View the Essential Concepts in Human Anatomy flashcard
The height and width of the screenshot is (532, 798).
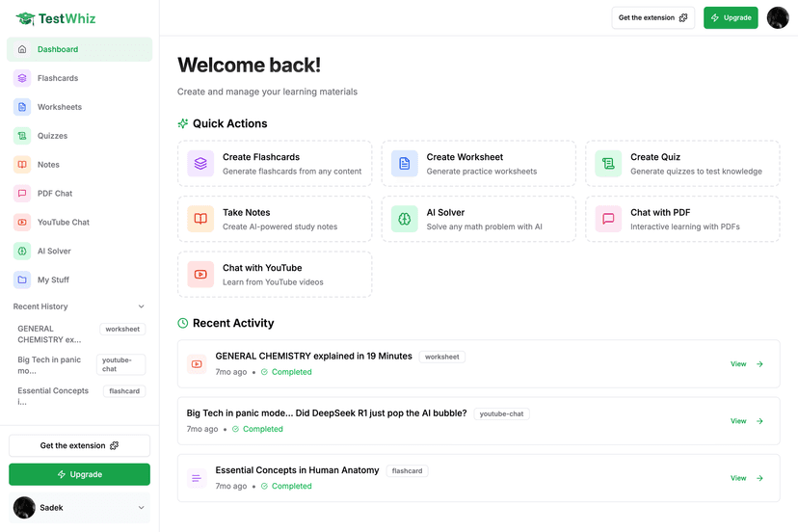pos(746,478)
